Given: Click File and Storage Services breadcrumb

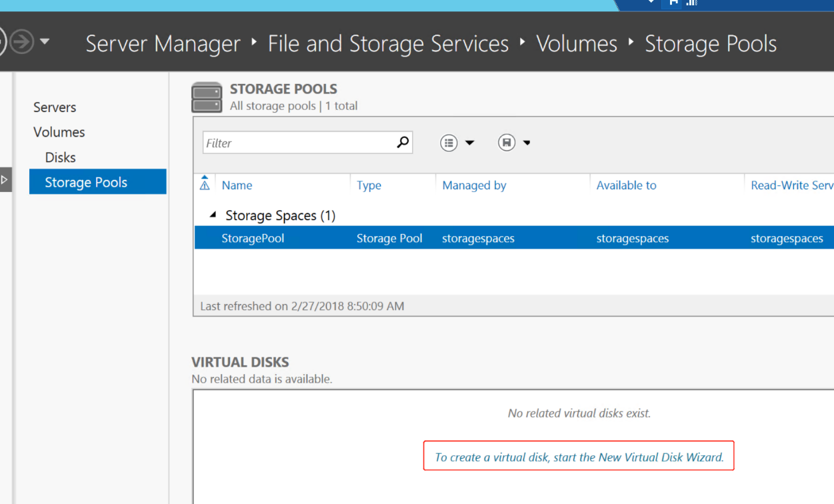Looking at the screenshot, I should [388, 44].
